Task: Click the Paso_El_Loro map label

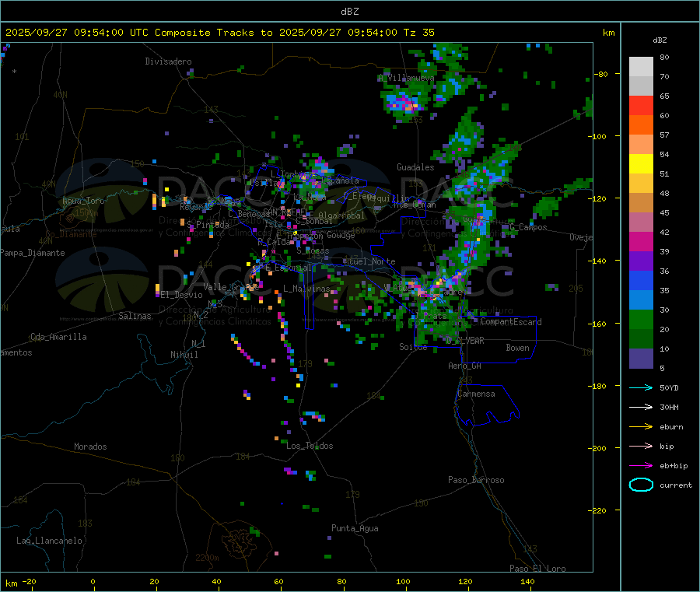Action: click(537, 569)
